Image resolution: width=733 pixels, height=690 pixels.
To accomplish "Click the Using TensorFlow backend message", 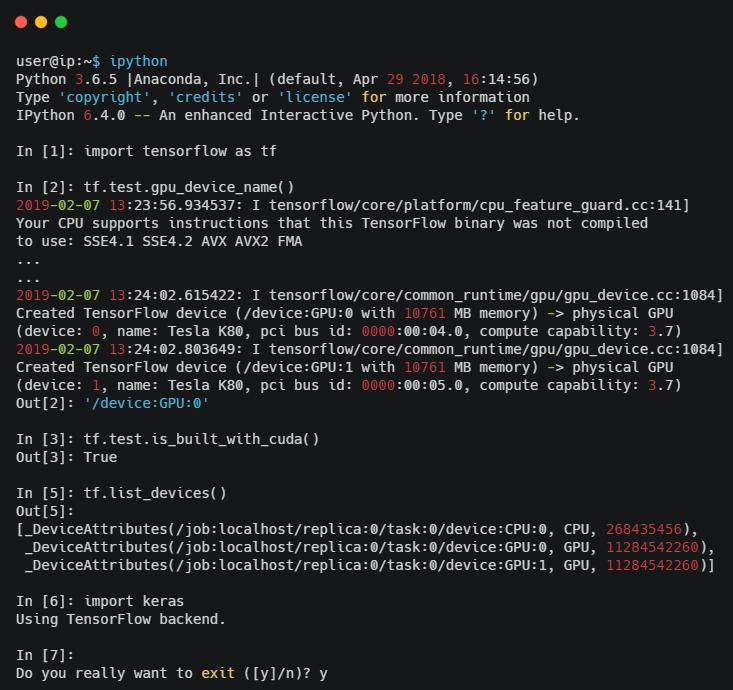I will tap(122, 619).
